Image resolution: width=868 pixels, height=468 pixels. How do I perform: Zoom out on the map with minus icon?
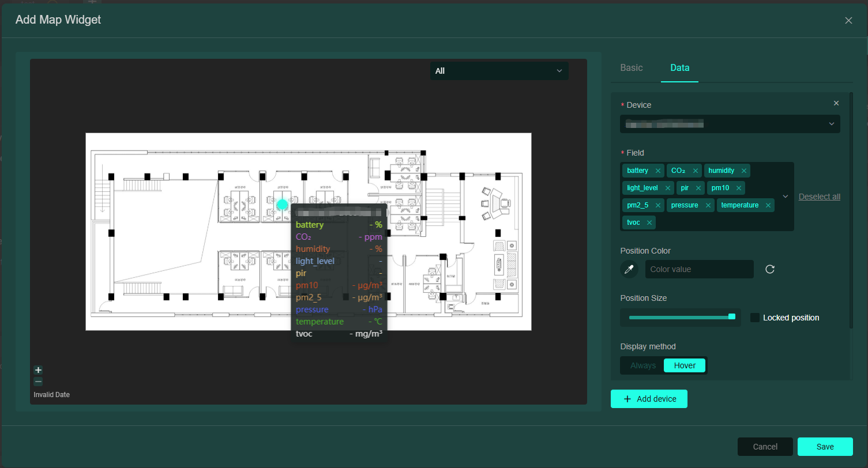(38, 382)
